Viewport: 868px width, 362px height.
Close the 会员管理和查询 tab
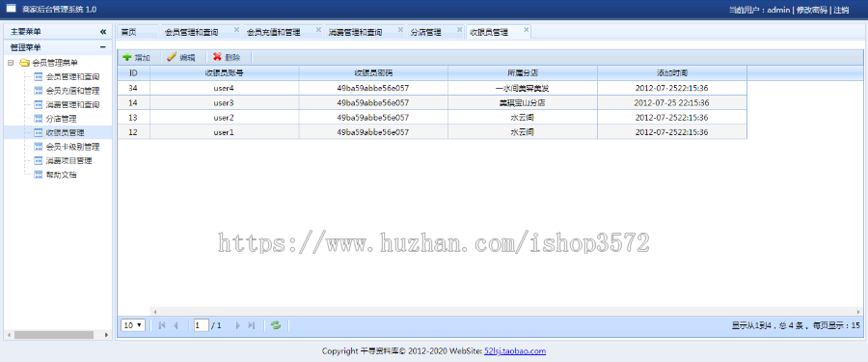[236, 30]
